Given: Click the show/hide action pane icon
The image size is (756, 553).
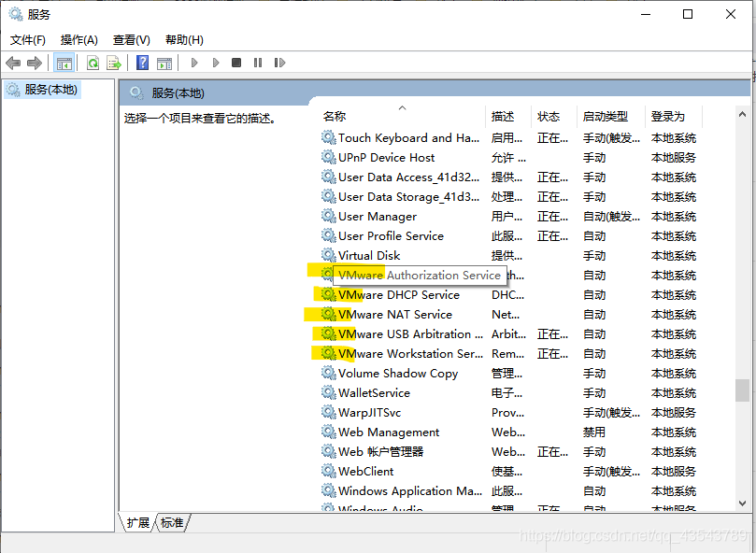Looking at the screenshot, I should (164, 63).
